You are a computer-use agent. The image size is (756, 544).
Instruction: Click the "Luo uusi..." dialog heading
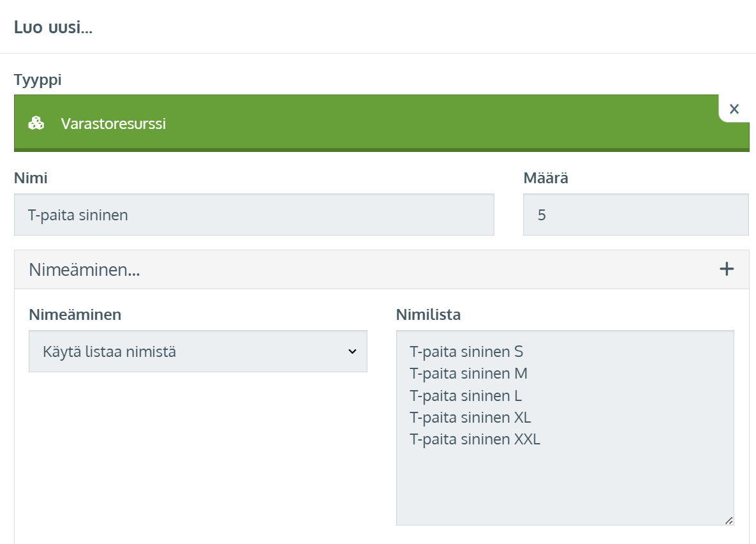(x=53, y=28)
